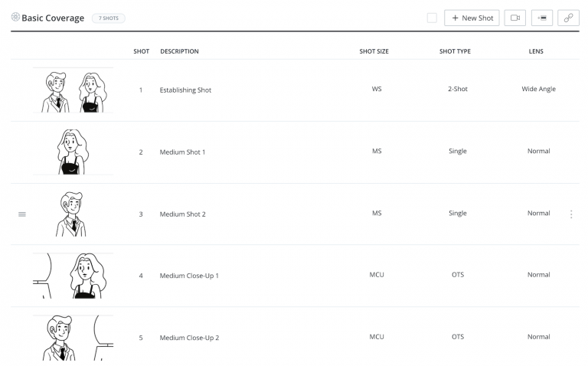The image size is (588, 366).
Task: Click the add column icon button
Action: pos(541,18)
